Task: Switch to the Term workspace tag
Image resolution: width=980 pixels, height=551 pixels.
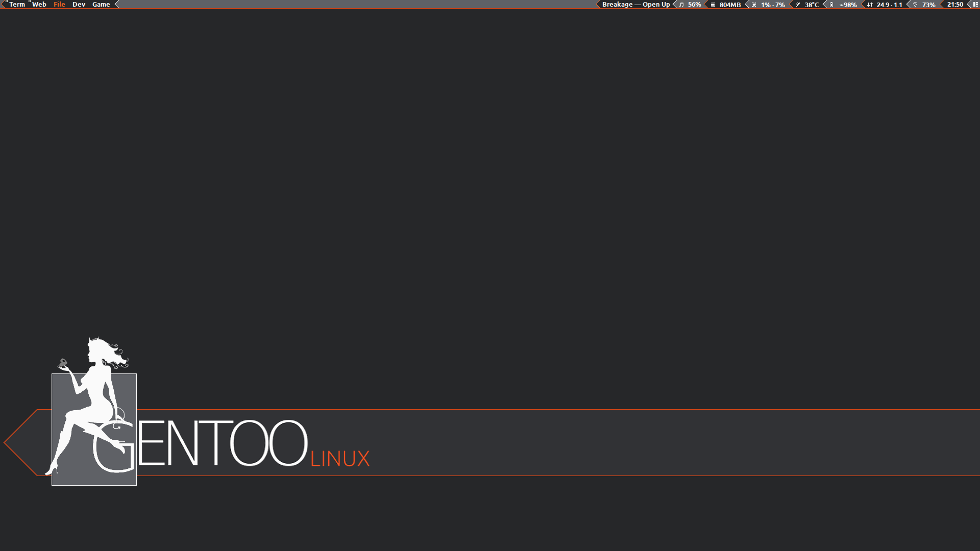Action: coord(17,4)
